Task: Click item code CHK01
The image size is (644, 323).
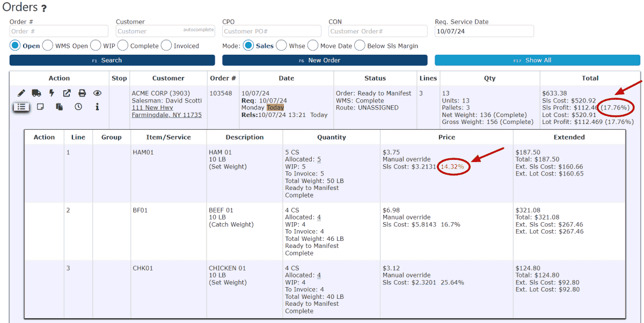Action: (x=142, y=268)
